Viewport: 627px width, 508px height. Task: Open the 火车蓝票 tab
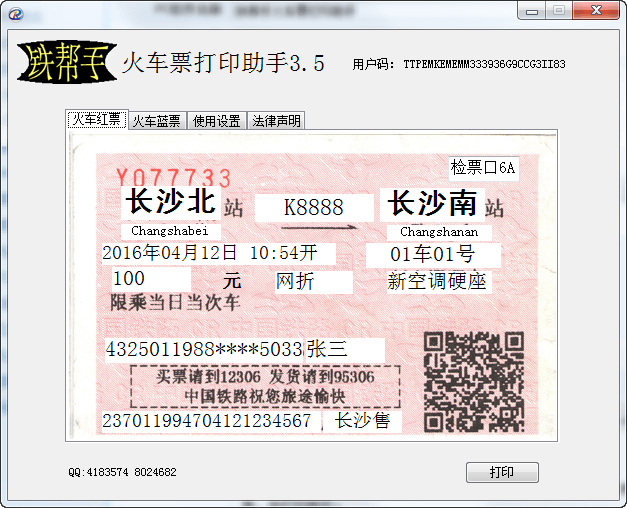(156, 121)
